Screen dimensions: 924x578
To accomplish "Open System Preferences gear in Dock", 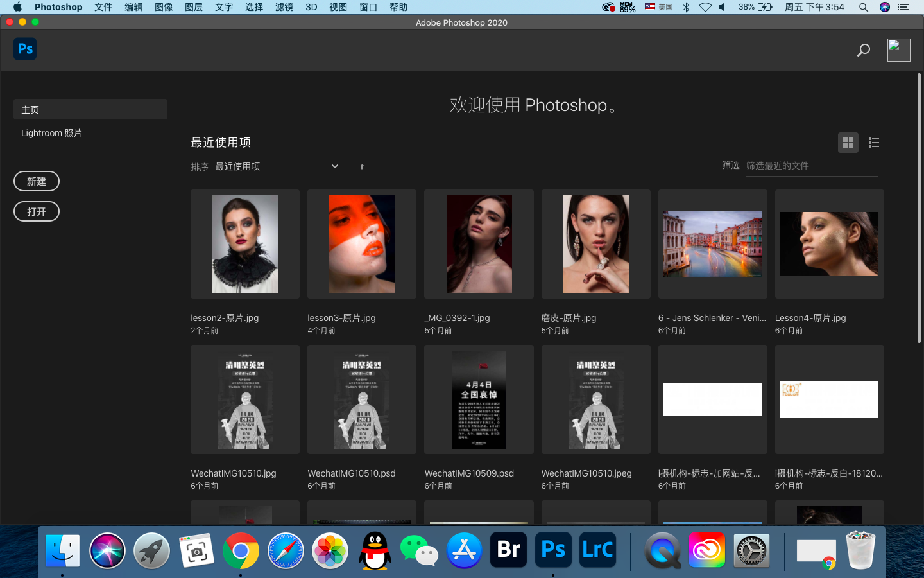I will (x=751, y=550).
